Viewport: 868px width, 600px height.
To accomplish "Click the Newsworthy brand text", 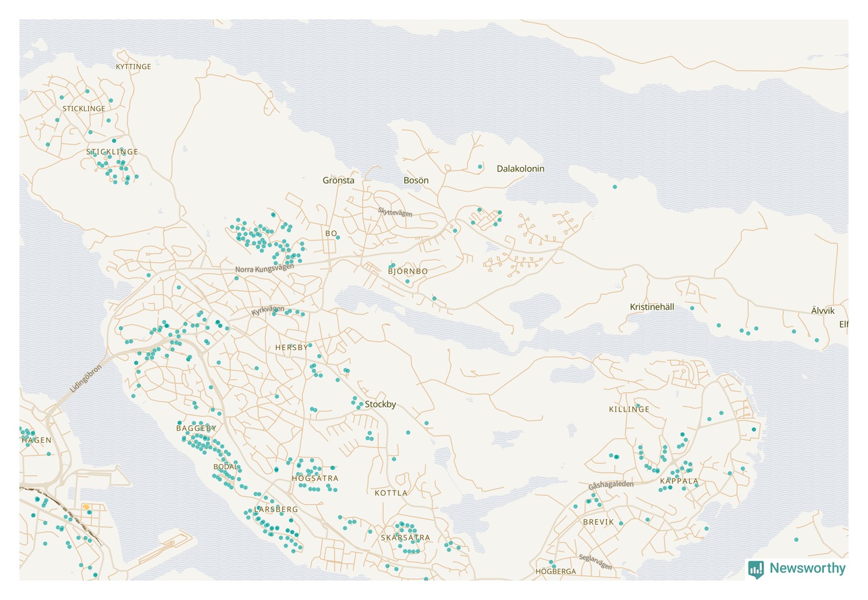I will (x=807, y=568).
